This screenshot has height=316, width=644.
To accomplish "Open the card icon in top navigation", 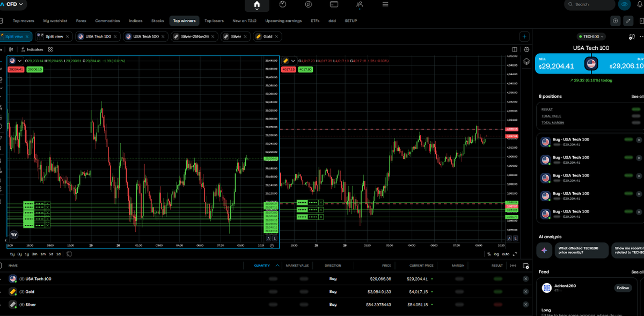I will click(x=334, y=4).
